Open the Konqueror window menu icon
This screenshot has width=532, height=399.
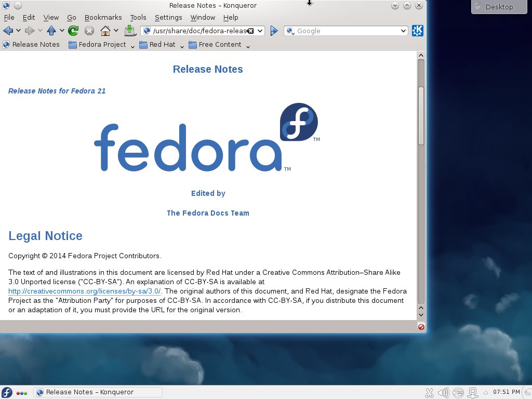[x=6, y=5]
